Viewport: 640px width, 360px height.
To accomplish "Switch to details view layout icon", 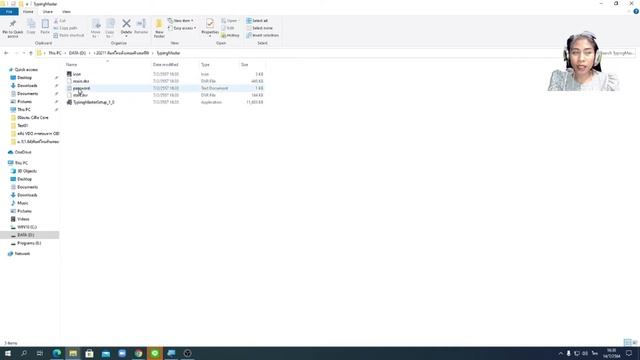I will click(x=627, y=343).
